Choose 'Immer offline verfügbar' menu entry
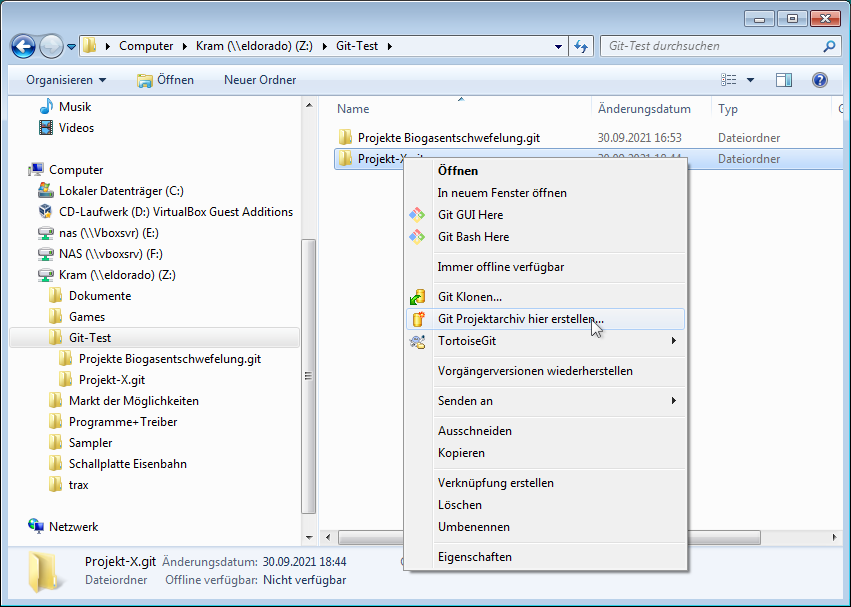The height and width of the screenshot is (607, 851). pyautogui.click(x=545, y=267)
